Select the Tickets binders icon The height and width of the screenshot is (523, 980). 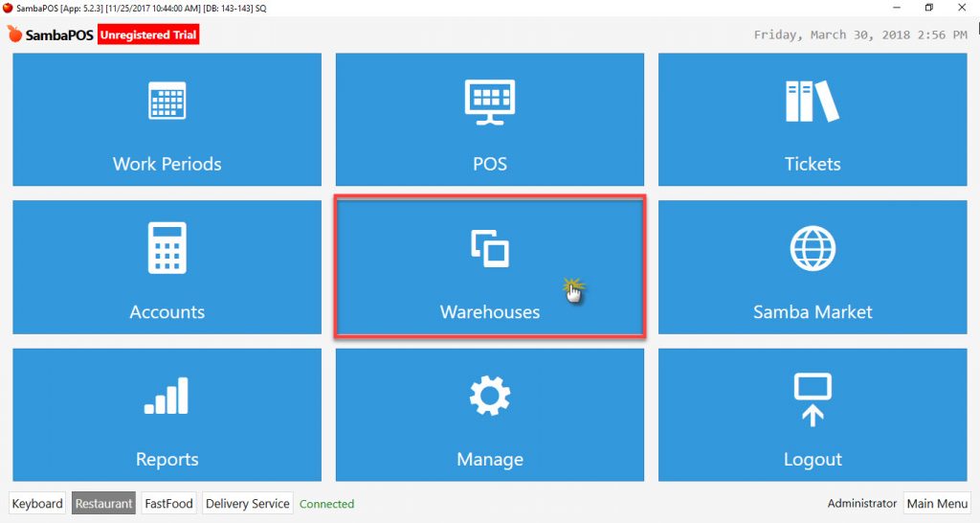(x=812, y=101)
